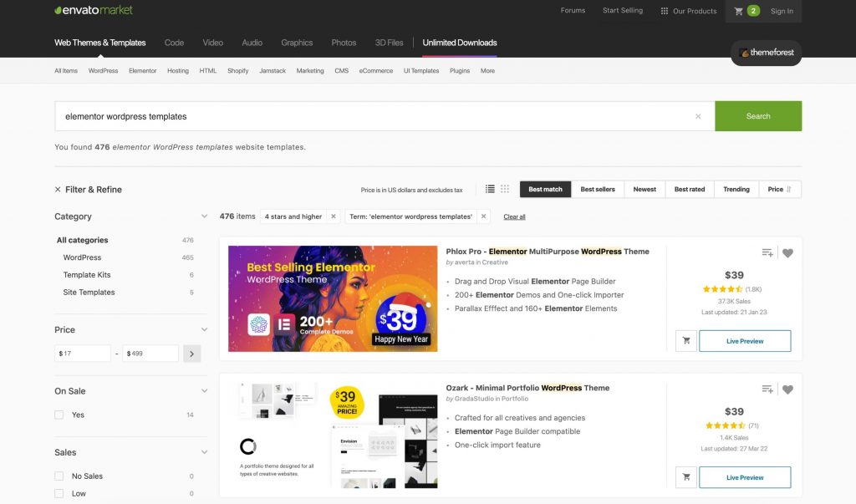
Task: Open Live Preview for Phlox Pro
Action: tap(744, 340)
